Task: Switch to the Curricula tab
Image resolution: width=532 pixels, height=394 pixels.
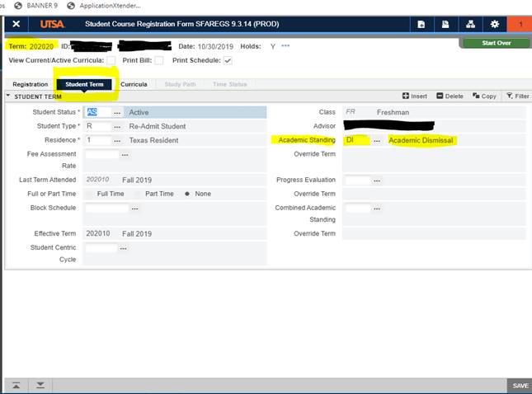Action: pos(134,84)
